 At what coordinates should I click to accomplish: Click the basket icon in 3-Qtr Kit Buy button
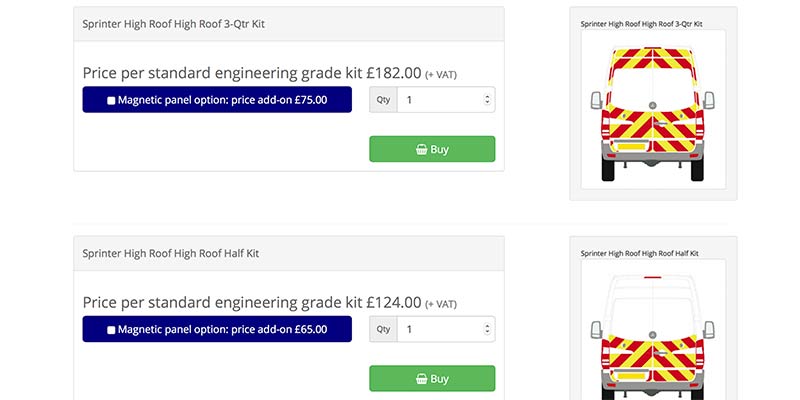(x=421, y=149)
